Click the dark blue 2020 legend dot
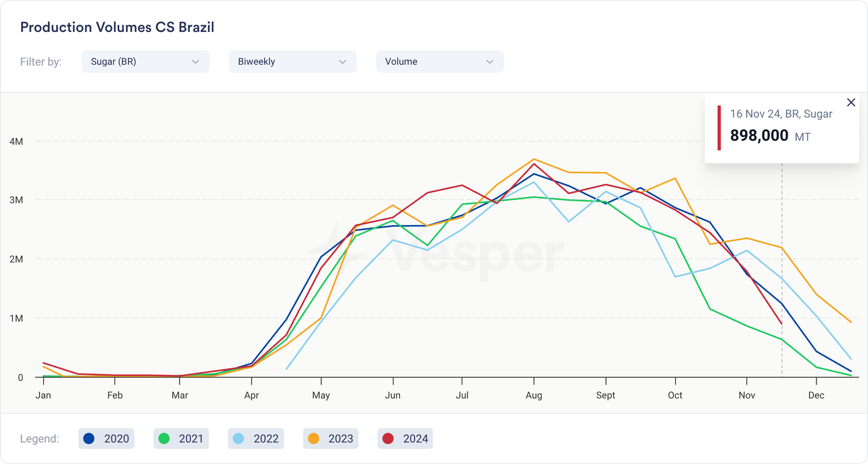This screenshot has width=868, height=464. (x=89, y=438)
